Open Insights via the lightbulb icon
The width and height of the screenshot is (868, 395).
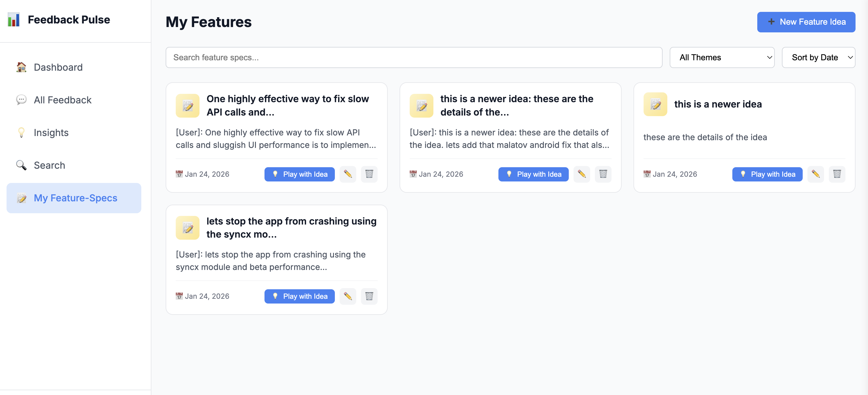[x=21, y=132]
